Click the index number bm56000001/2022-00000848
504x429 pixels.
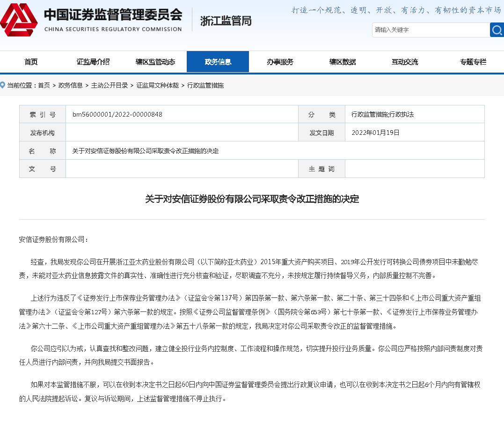tap(117, 114)
